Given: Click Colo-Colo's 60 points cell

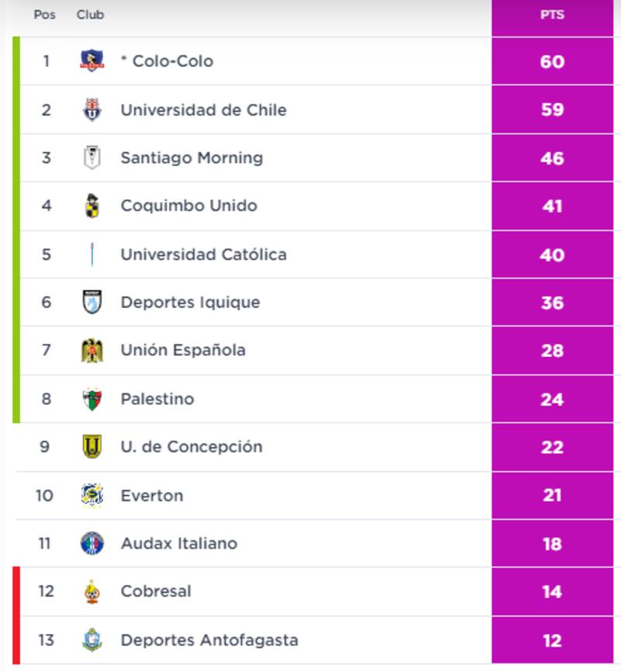Looking at the screenshot, I should click(x=552, y=61).
